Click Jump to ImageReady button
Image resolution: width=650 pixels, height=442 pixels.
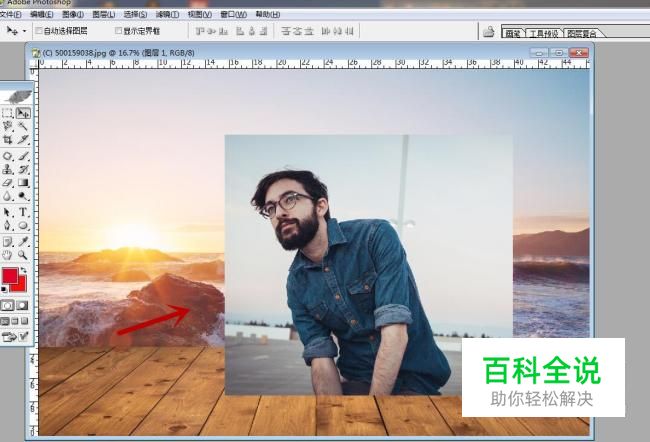point(15,337)
